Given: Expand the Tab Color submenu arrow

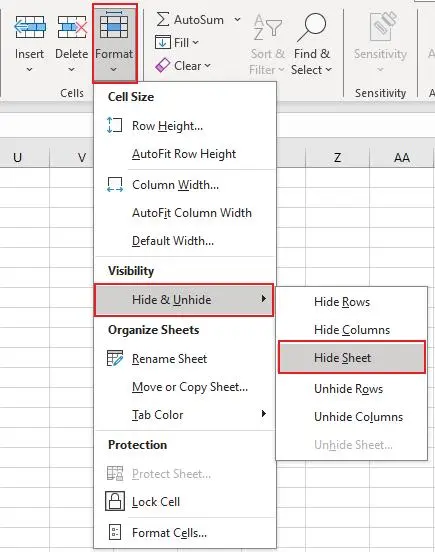Looking at the screenshot, I should [263, 414].
